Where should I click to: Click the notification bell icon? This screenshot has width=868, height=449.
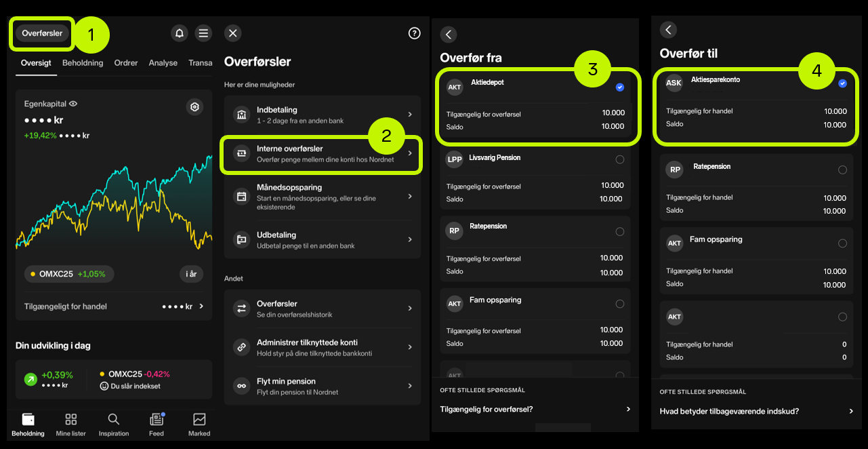point(179,33)
